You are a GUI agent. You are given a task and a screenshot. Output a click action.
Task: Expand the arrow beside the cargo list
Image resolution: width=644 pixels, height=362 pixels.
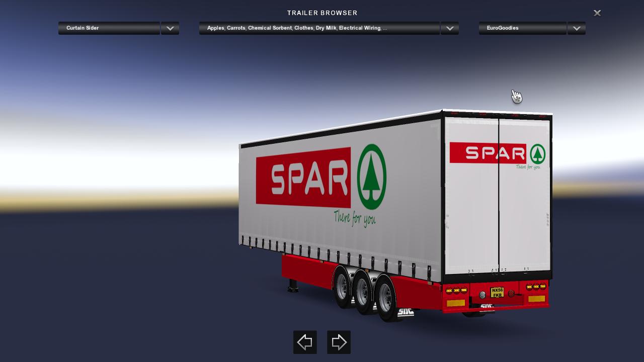(449, 28)
